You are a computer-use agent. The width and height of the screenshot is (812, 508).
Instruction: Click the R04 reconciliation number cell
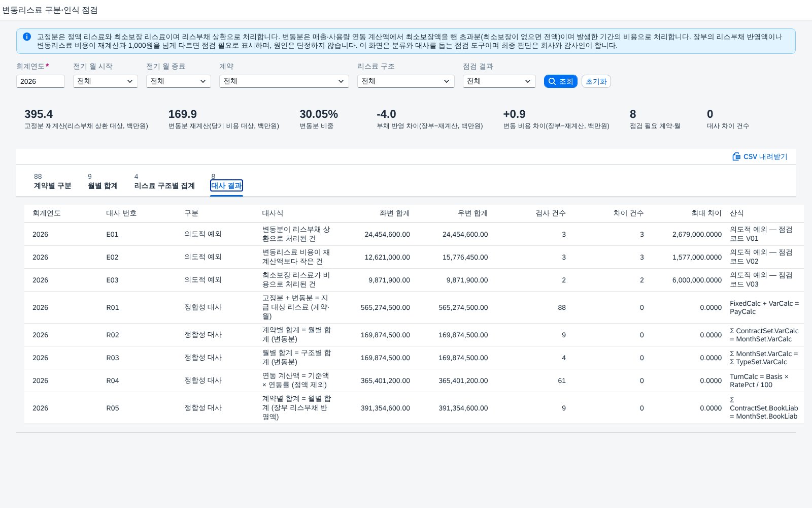(x=112, y=380)
